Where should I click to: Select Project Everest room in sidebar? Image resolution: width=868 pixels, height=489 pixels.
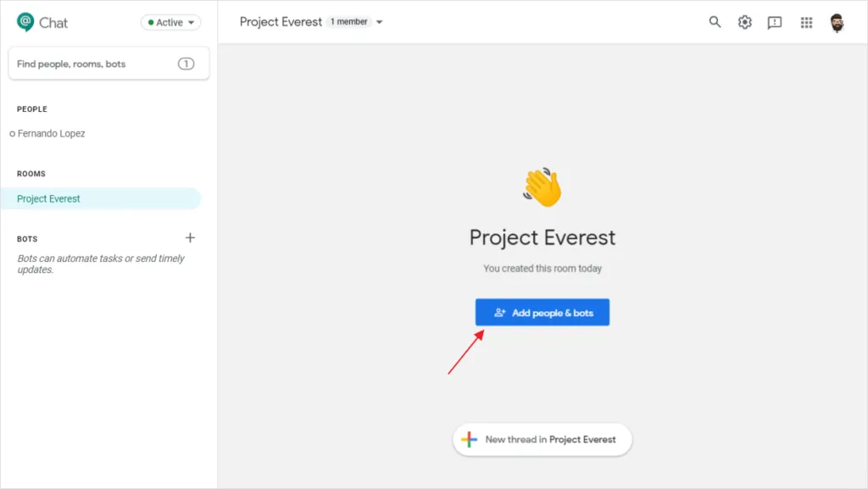pyautogui.click(x=101, y=198)
